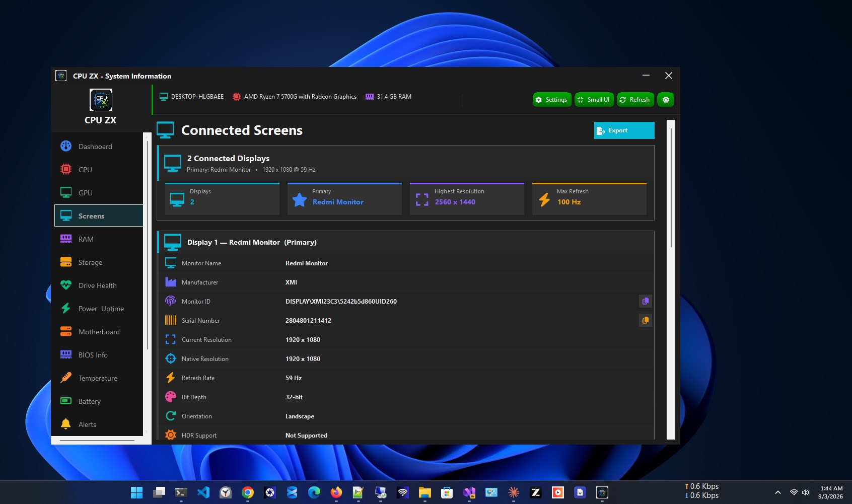This screenshot has height=504, width=852.
Task: Click the Primary Redmi Monitor card
Action: click(344, 199)
